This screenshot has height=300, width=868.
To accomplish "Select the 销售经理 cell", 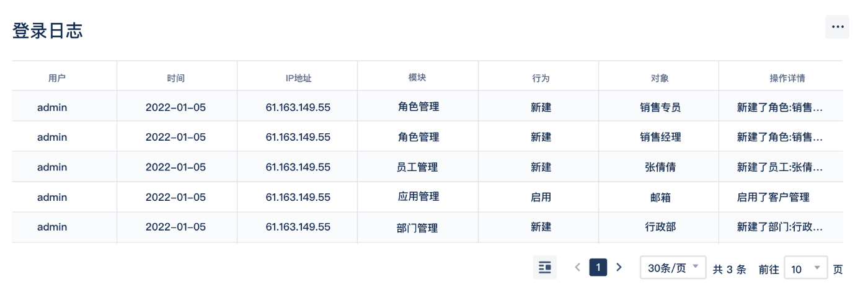I will coord(660,137).
